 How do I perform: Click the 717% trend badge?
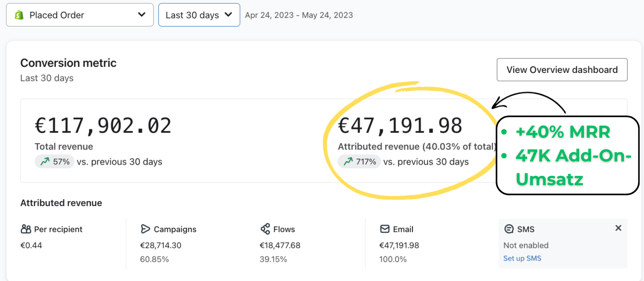tap(359, 162)
